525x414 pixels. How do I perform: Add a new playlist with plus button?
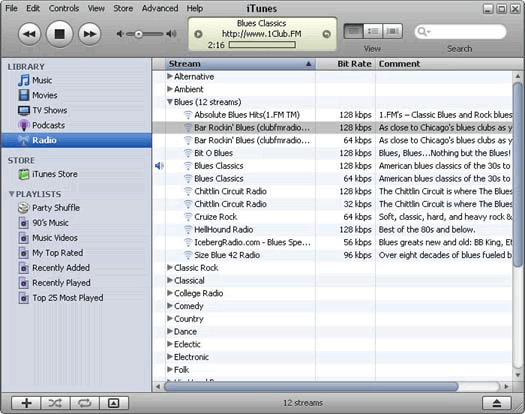pyautogui.click(x=26, y=403)
